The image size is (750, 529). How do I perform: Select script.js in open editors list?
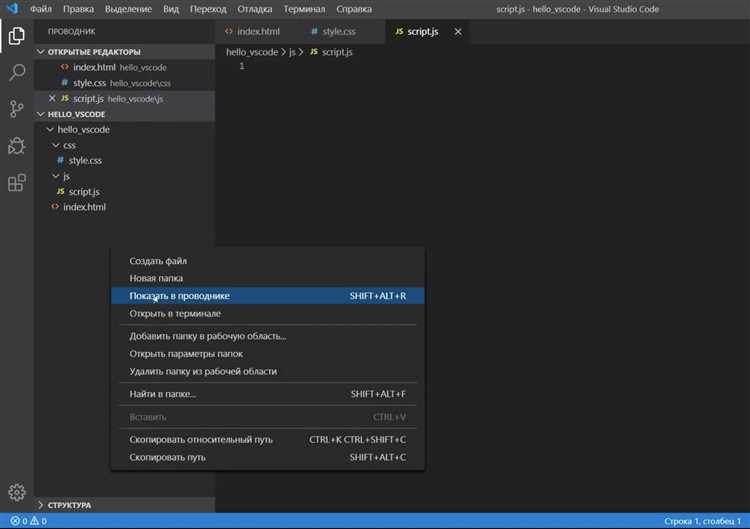(x=124, y=98)
